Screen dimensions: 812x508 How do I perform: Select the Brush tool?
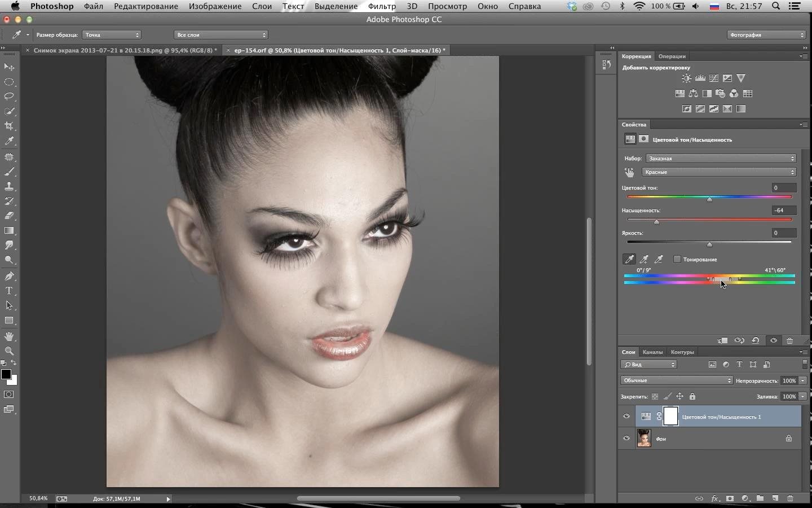(x=9, y=172)
